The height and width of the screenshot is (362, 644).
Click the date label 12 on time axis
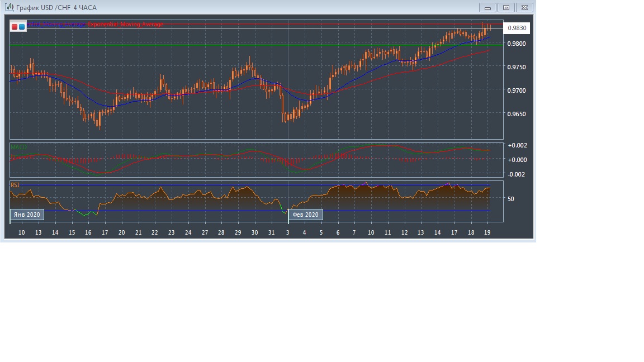405,233
